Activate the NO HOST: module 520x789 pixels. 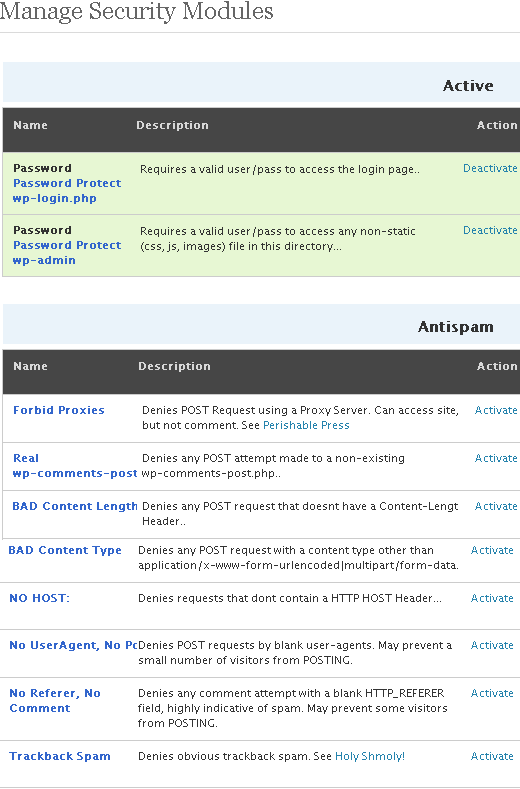(x=492, y=598)
